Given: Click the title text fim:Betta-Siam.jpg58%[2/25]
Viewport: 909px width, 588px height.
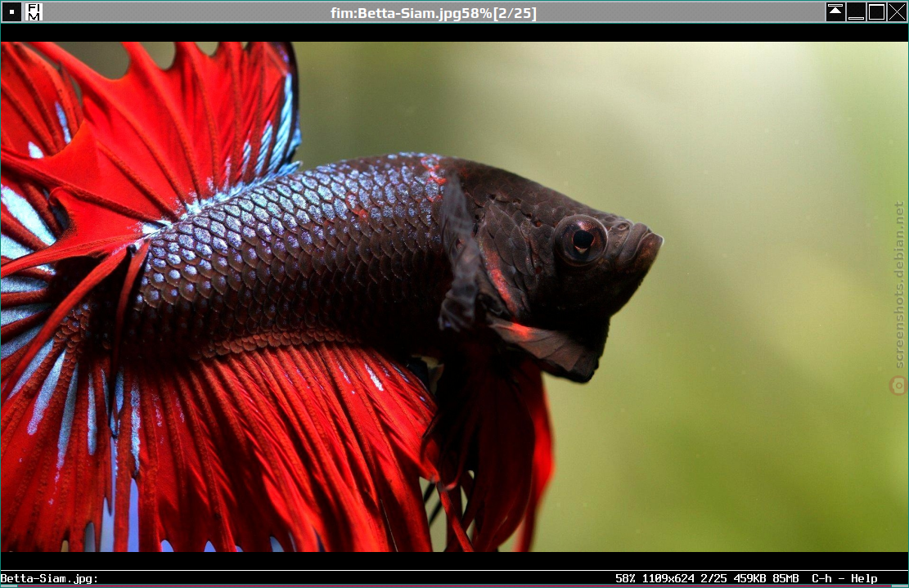Looking at the screenshot, I should (434, 13).
